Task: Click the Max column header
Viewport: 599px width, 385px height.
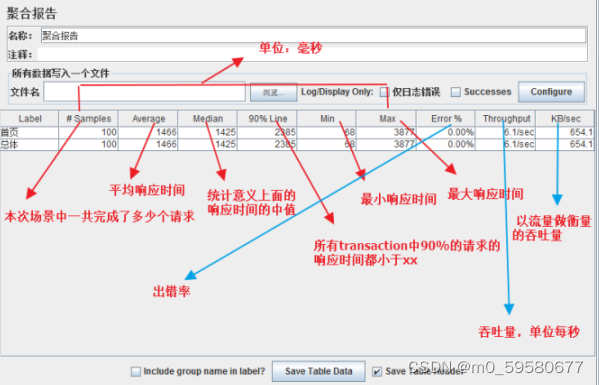Action: (386, 119)
